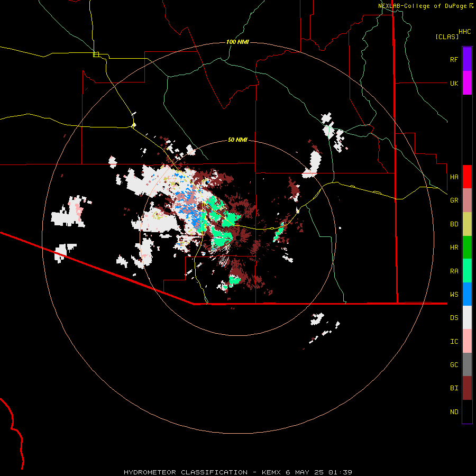Select the GR color swatch in legend
The height and width of the screenshot is (476, 476).
(x=467, y=200)
